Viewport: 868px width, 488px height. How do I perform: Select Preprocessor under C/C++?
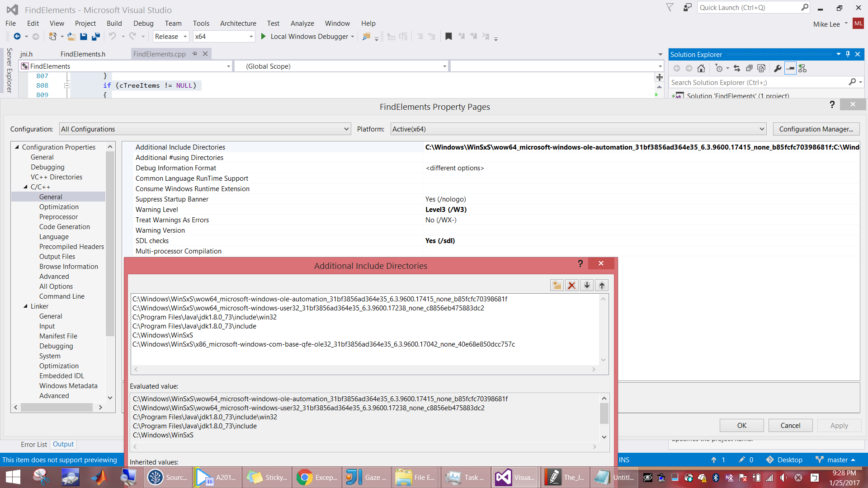pos(58,217)
